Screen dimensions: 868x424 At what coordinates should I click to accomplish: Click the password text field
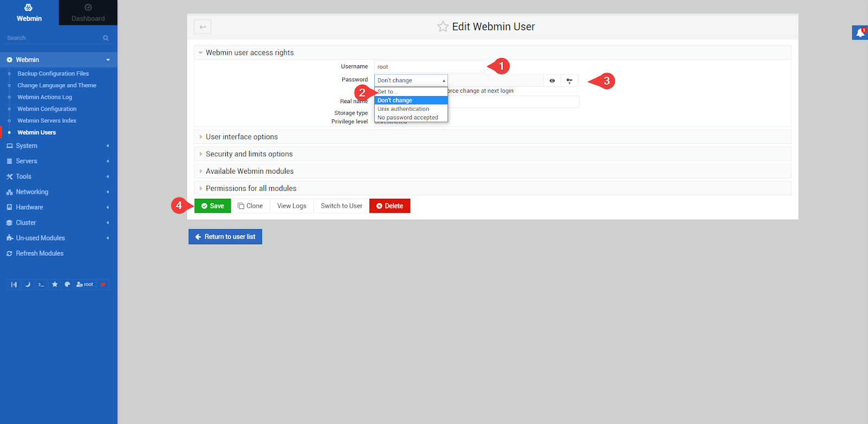click(x=496, y=81)
